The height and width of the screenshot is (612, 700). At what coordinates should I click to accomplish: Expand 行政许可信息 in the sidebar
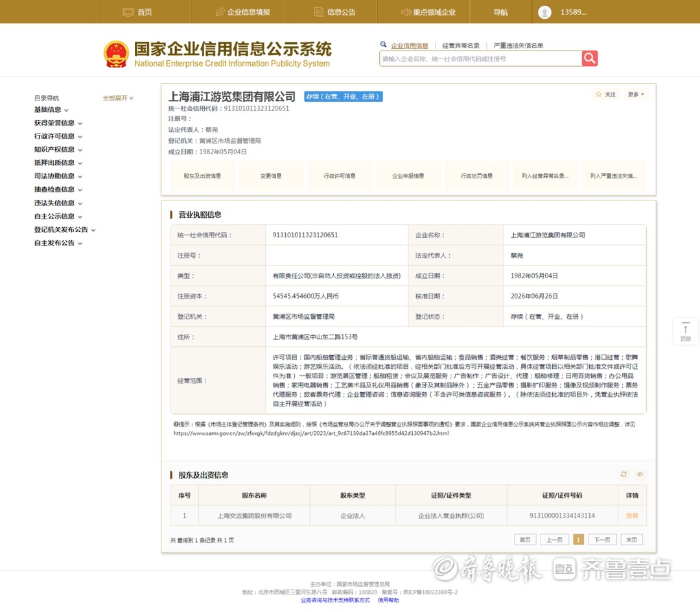(x=58, y=136)
